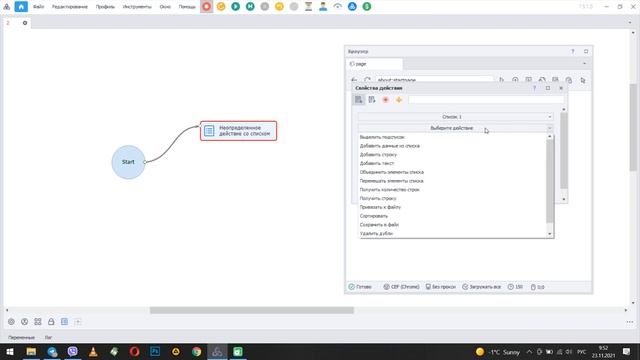Click the blue circle logo icon in toolbar
The height and width of the screenshot is (360, 640).
pos(352,7)
